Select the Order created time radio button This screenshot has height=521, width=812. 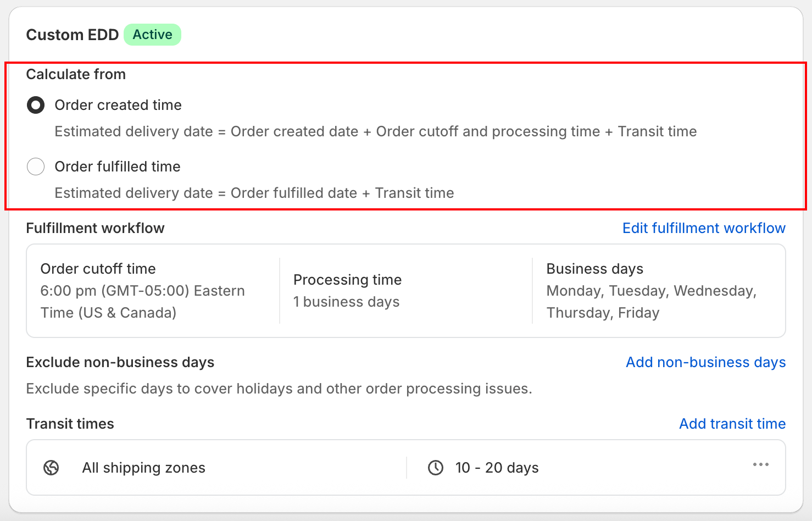pos(36,105)
